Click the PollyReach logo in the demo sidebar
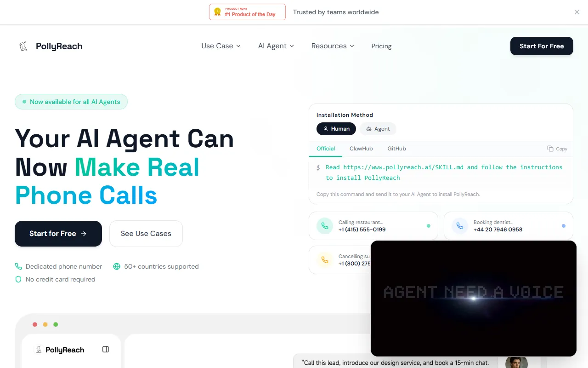Screen dimensions: 588x368 pyautogui.click(x=60, y=350)
